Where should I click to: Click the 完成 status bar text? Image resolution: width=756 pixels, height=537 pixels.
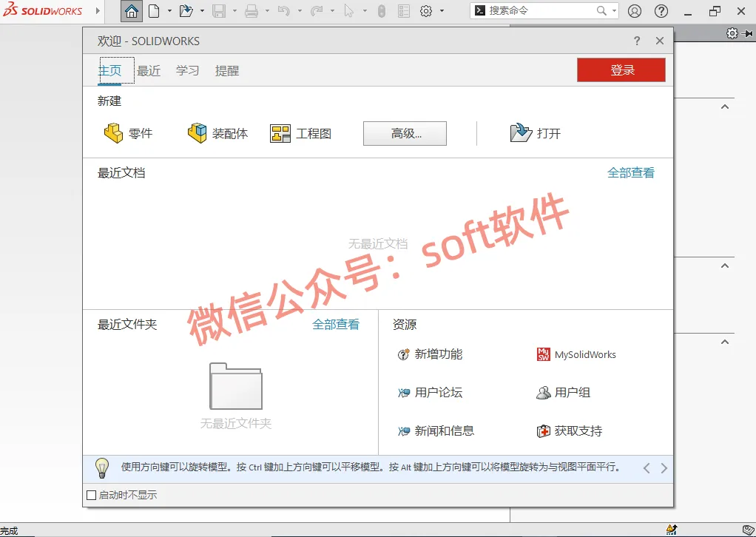(x=9, y=531)
